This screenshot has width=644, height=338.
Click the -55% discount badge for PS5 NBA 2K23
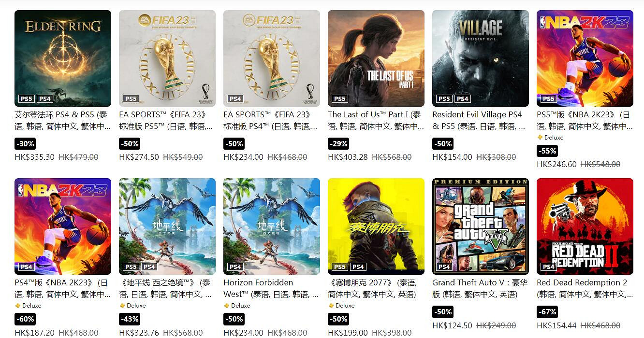(547, 151)
